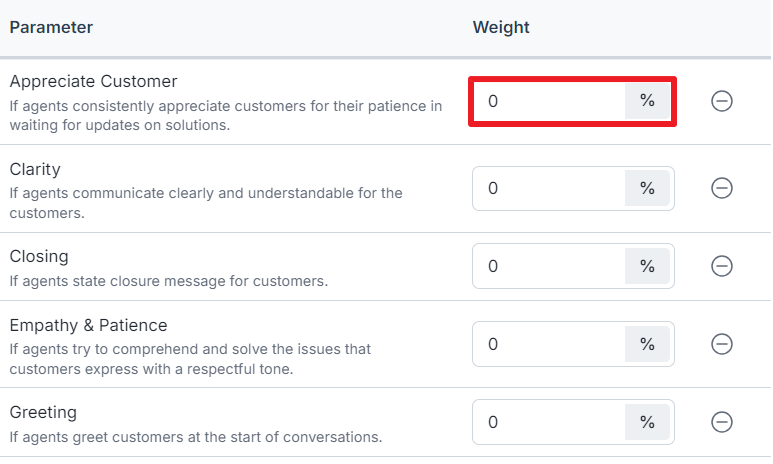Select the Appreciate Customer parameter title
773x464 pixels.
click(93, 81)
